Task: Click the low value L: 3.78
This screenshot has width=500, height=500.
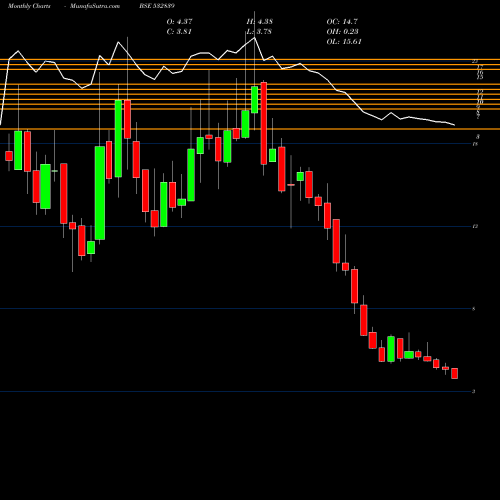Action: (259, 32)
